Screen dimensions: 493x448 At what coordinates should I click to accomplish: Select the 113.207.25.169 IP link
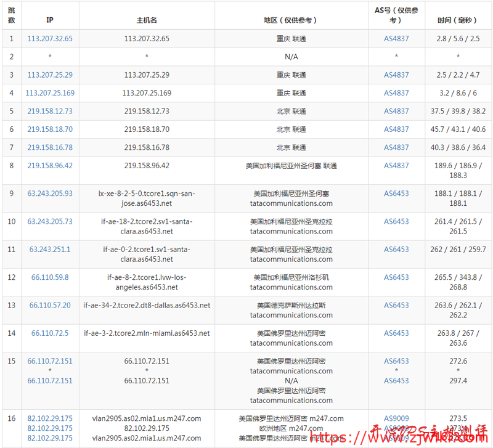(x=49, y=92)
